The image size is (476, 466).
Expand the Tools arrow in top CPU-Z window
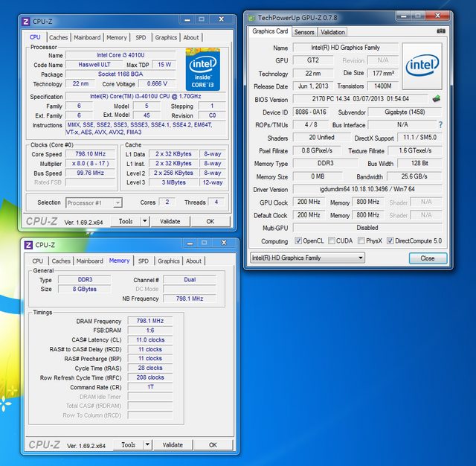point(145,221)
